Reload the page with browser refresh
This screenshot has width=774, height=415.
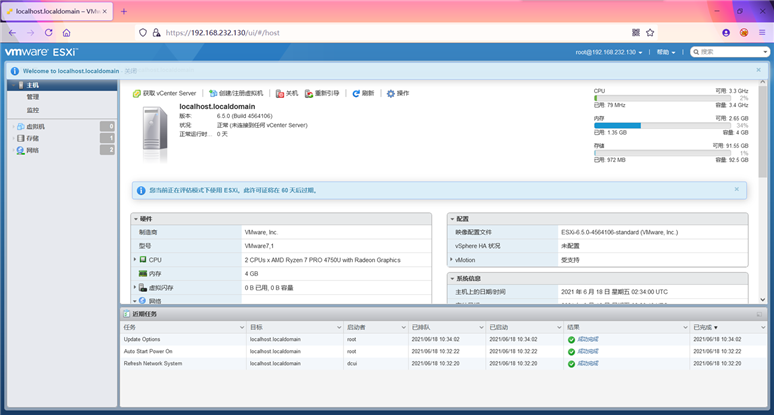tap(48, 33)
